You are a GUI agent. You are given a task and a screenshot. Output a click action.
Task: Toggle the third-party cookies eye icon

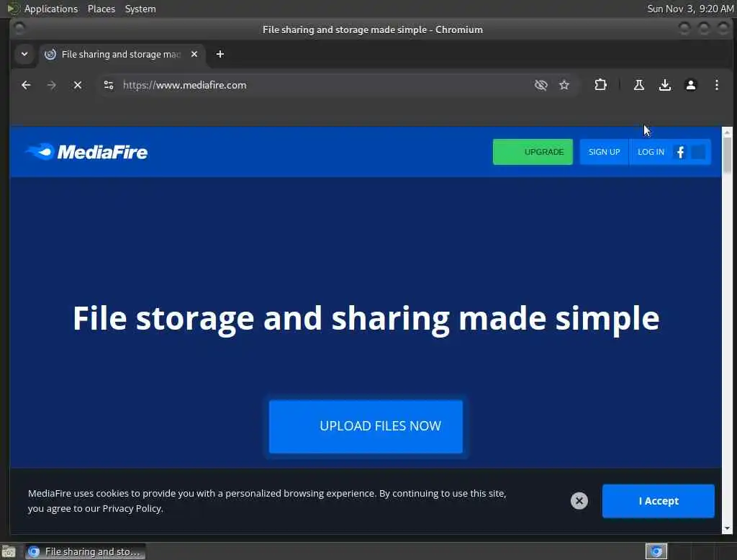[541, 85]
